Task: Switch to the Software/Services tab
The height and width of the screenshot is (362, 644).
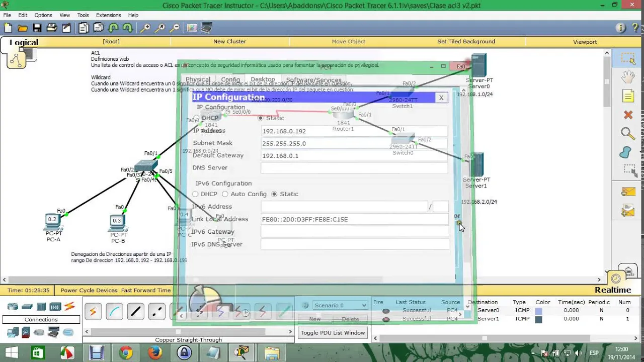Action: click(x=313, y=80)
